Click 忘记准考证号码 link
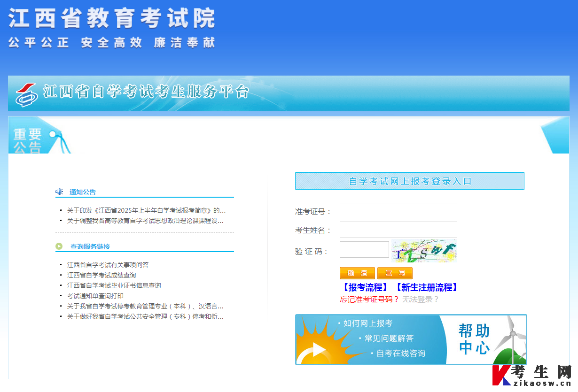The width and height of the screenshot is (578, 392). point(369,300)
